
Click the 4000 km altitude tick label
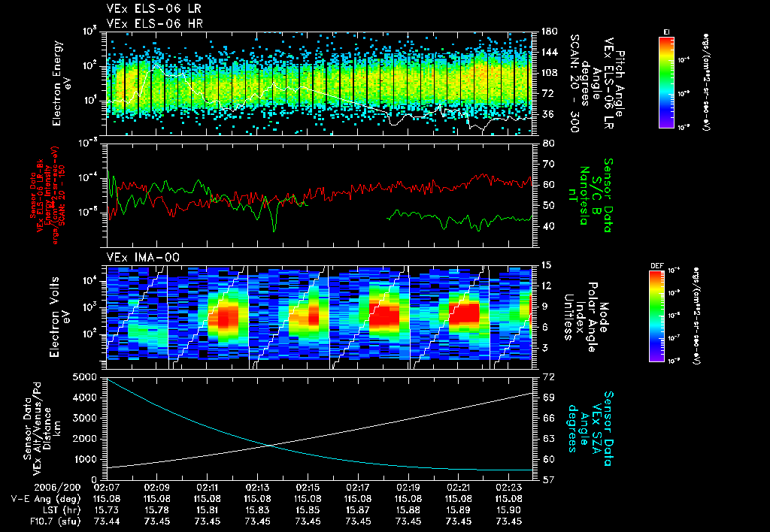click(86, 397)
